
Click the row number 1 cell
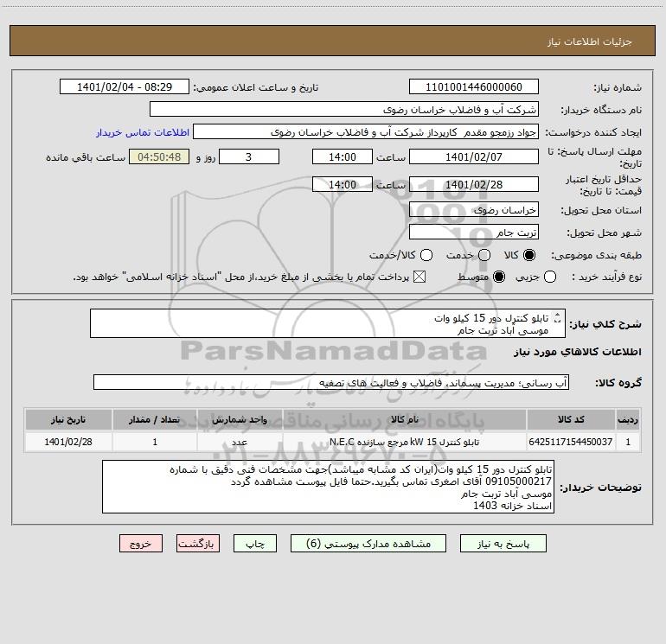click(x=628, y=442)
